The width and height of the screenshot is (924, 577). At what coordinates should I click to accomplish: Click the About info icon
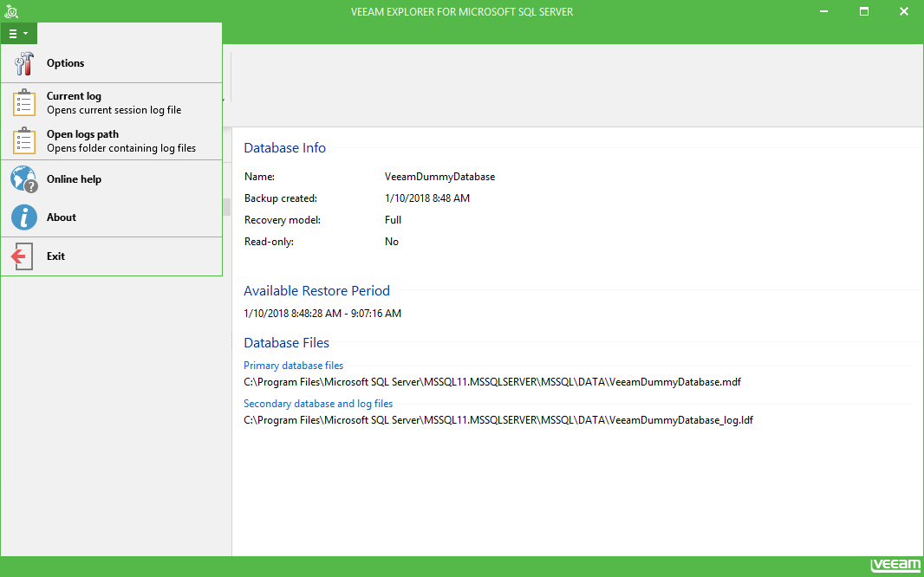(24, 217)
